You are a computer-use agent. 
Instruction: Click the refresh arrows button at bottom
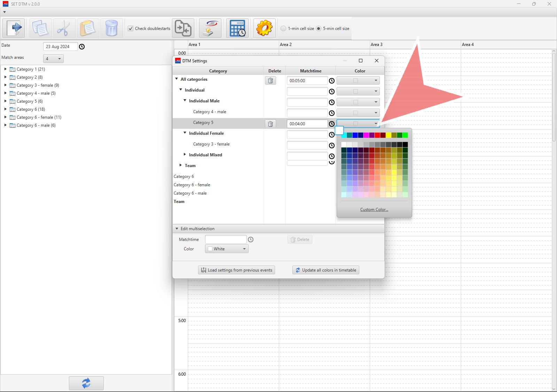[86, 383]
